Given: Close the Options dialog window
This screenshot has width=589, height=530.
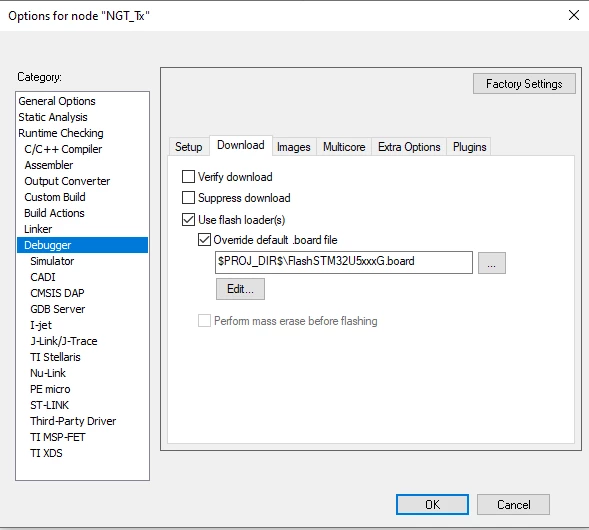Looking at the screenshot, I should [574, 15].
